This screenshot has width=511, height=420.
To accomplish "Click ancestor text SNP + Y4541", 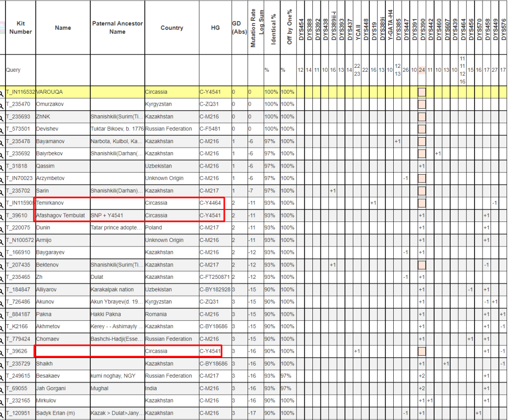I will 107,215.
